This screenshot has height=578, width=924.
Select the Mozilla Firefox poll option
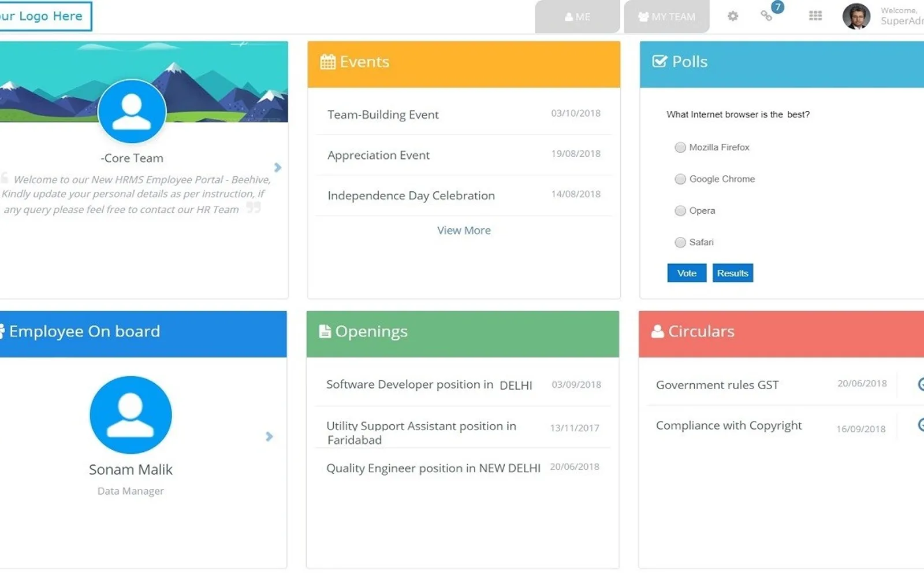680,147
